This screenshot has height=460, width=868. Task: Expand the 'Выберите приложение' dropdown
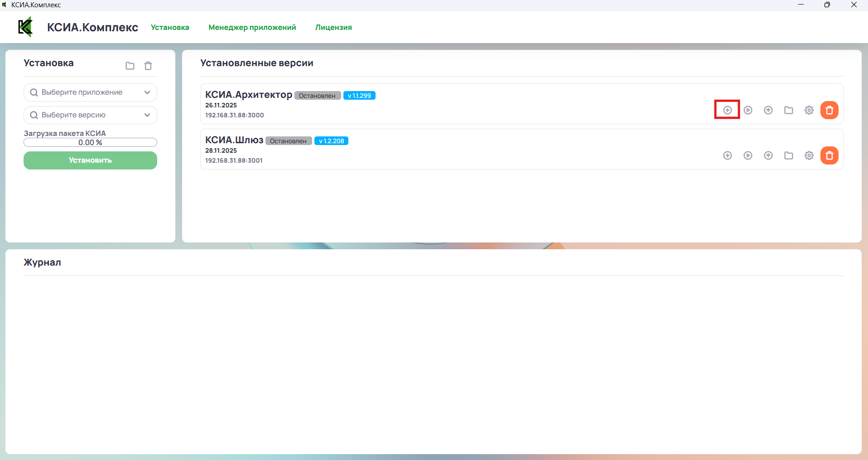[90, 92]
